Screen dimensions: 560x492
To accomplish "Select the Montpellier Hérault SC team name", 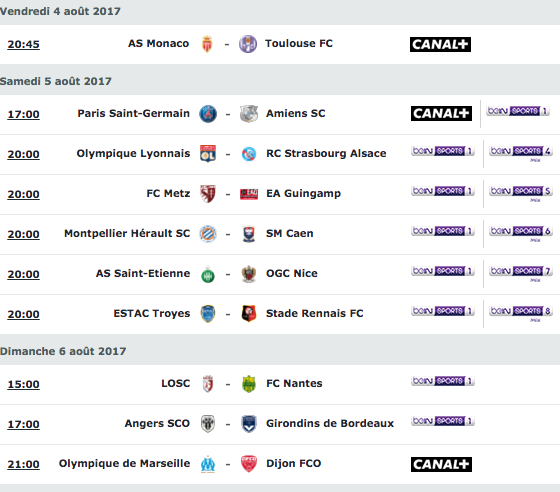I will [x=127, y=234].
